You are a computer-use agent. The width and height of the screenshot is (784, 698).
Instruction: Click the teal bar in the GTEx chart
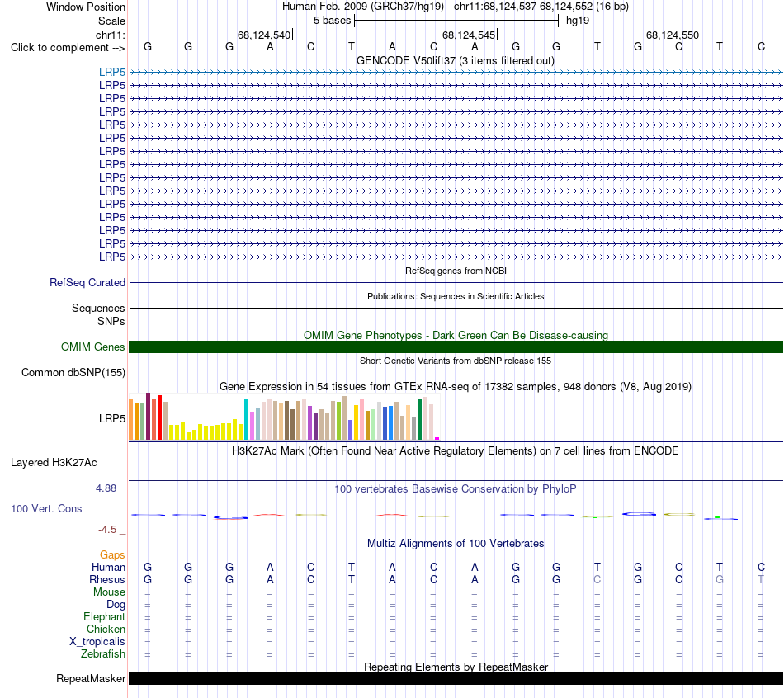pyautogui.click(x=246, y=419)
